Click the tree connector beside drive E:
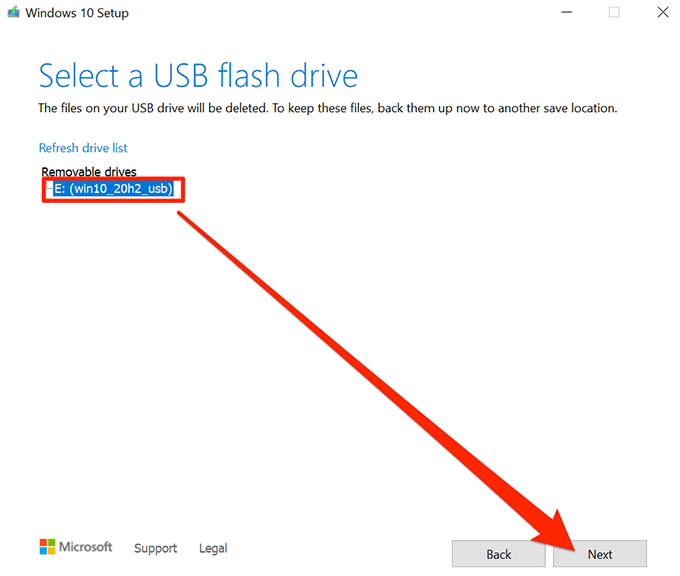The width and height of the screenshot is (680, 576). pos(49,186)
